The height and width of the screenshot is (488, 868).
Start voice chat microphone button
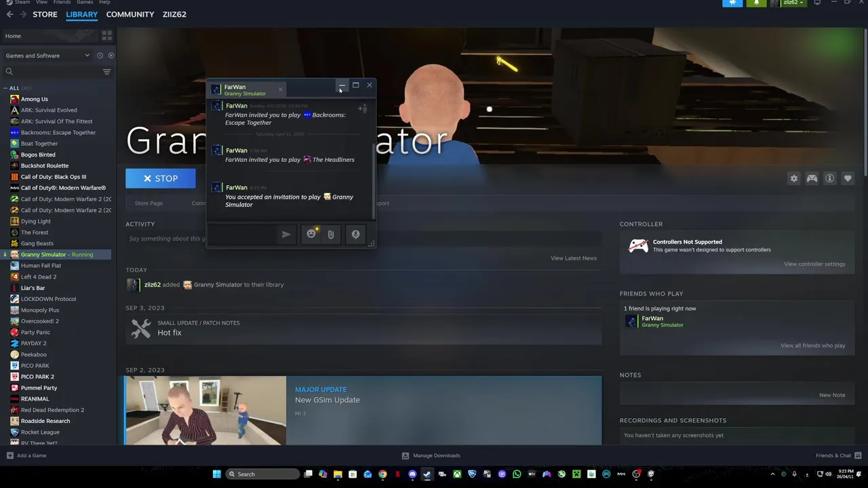[355, 235]
